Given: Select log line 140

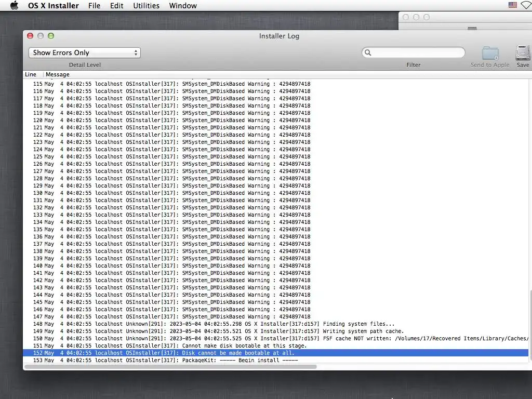Looking at the screenshot, I should click(x=275, y=265).
